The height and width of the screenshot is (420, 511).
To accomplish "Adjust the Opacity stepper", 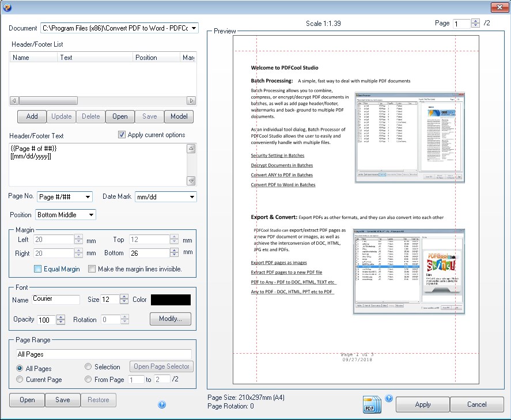I will tap(60, 320).
